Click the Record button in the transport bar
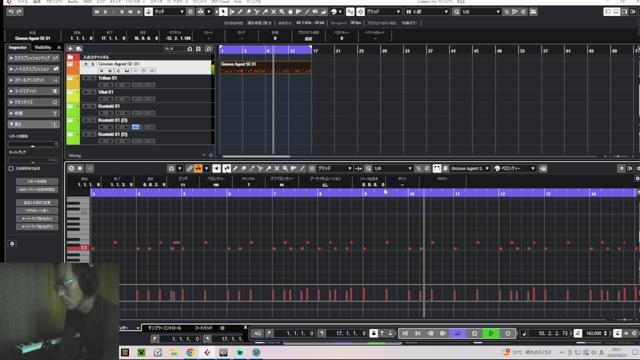 click(508, 333)
